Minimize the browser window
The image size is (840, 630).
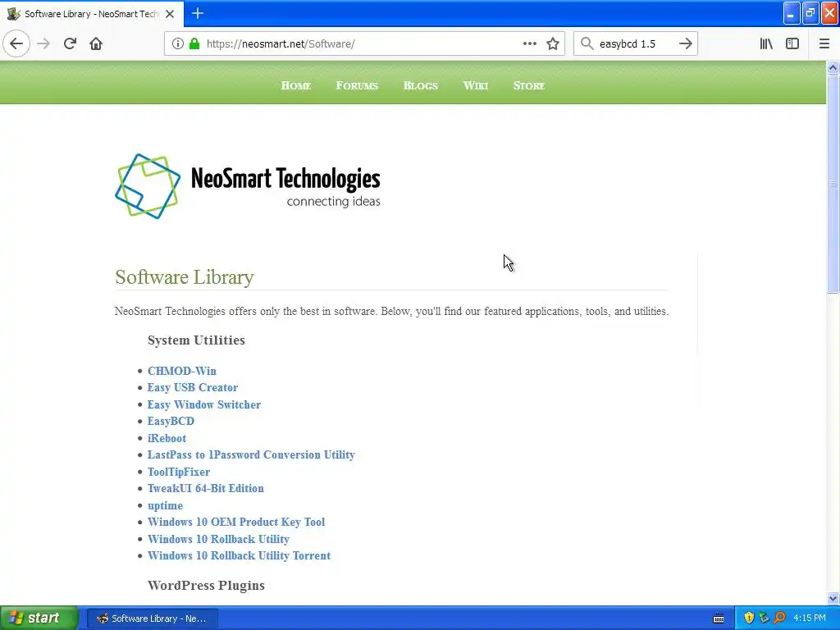tap(792, 13)
